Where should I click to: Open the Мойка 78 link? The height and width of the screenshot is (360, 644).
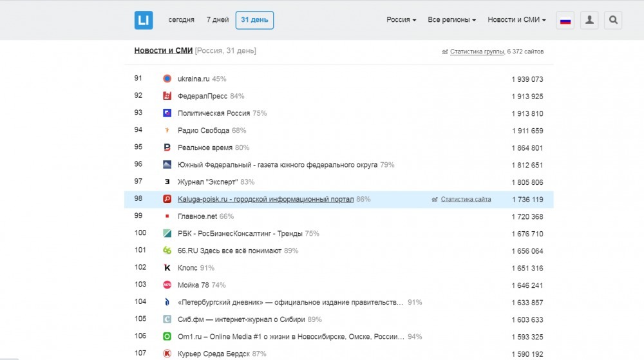click(193, 285)
